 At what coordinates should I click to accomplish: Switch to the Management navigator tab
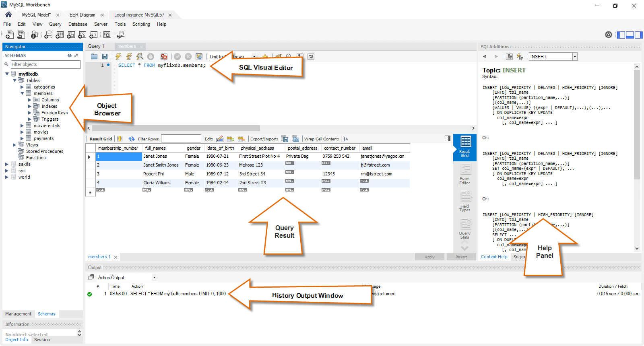coord(18,314)
